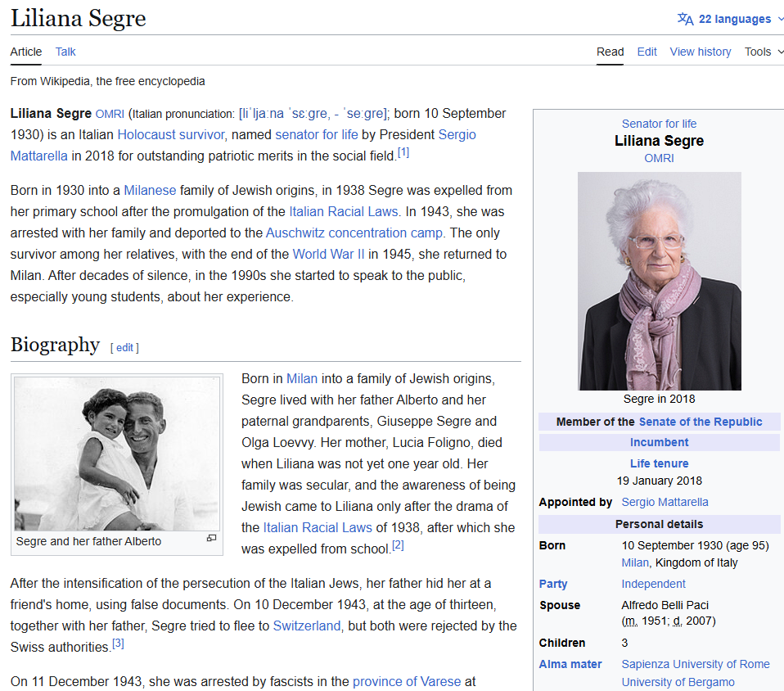Click the Alma mater label link
Screen dimensions: 784x691
click(x=570, y=664)
